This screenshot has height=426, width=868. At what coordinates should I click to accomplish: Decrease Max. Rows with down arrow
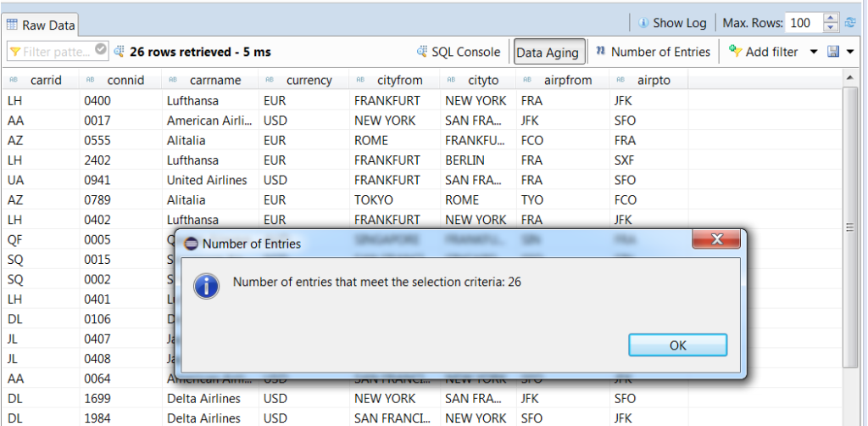pos(831,27)
